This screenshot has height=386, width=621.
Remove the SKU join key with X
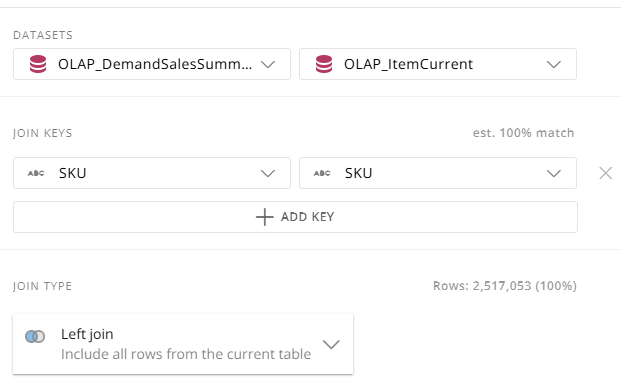pyautogui.click(x=606, y=173)
